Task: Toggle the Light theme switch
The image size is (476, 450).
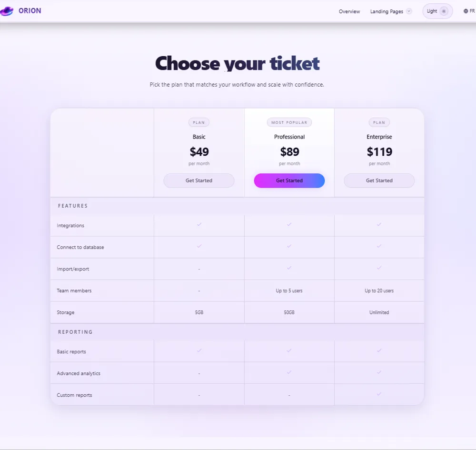Action: coord(437,11)
